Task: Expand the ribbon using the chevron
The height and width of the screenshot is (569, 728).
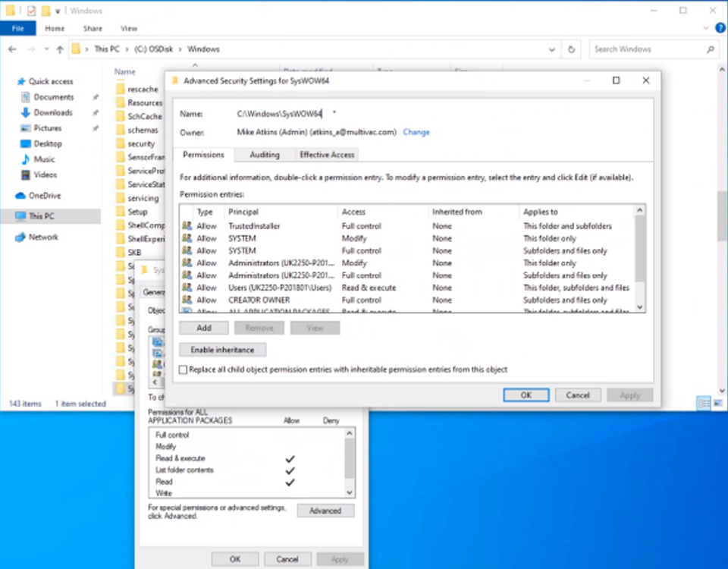Action: click(705, 29)
